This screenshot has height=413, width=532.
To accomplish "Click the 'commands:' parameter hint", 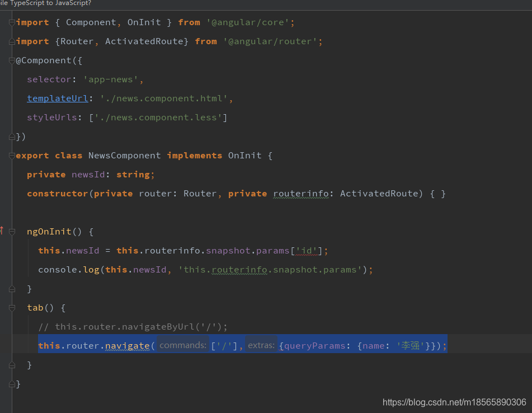I will pyautogui.click(x=182, y=345).
